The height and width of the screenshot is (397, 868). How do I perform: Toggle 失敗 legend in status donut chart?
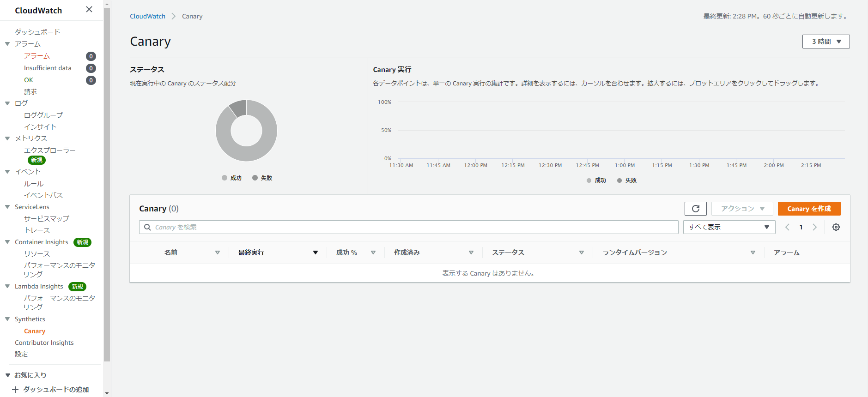click(262, 178)
